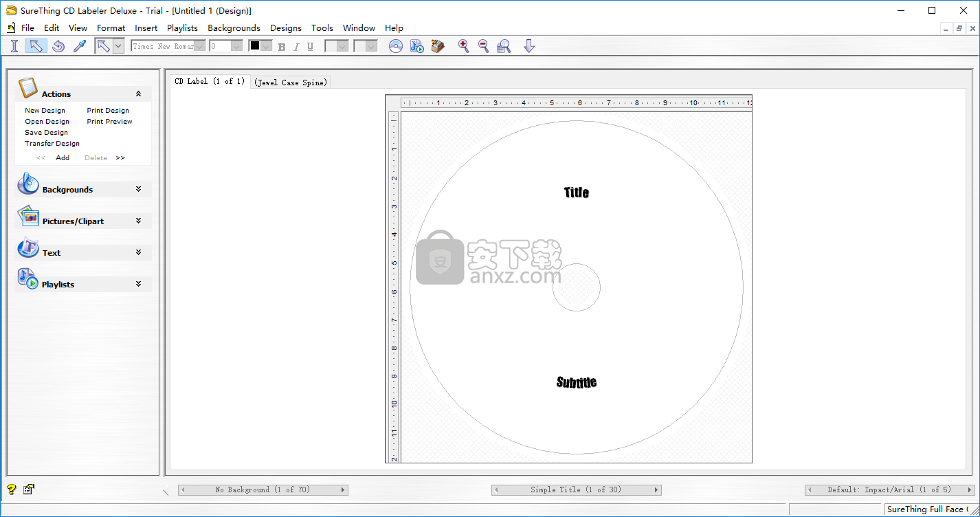Open the Window menu
The width and height of the screenshot is (980, 517).
pyautogui.click(x=359, y=28)
